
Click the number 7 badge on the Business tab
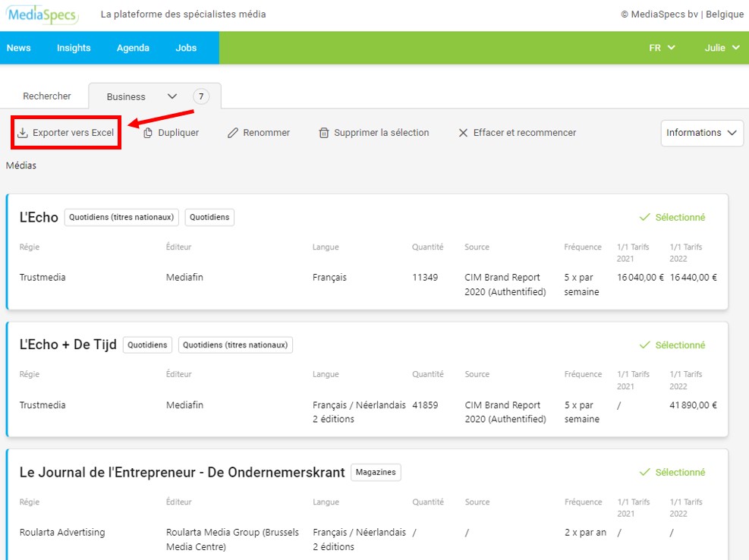click(200, 96)
